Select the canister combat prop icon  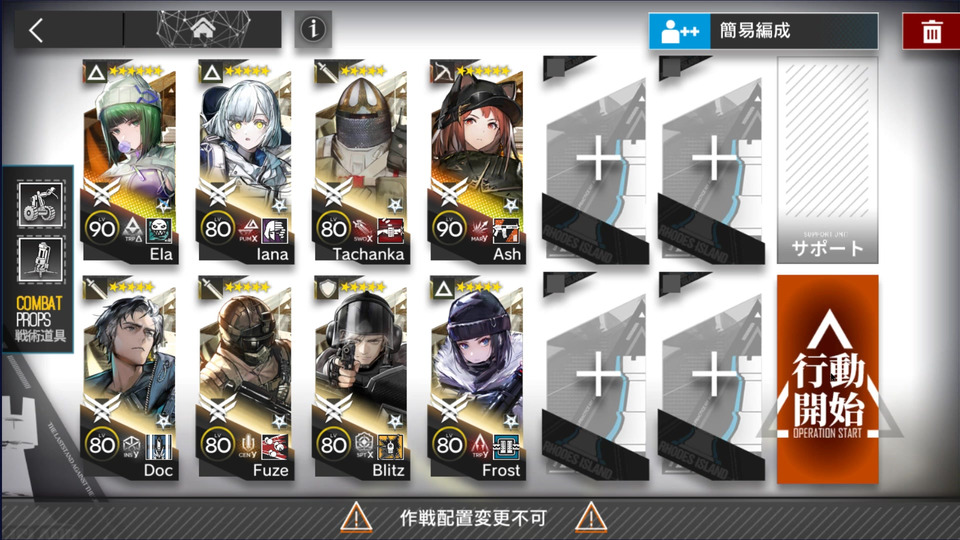pyautogui.click(x=40, y=260)
